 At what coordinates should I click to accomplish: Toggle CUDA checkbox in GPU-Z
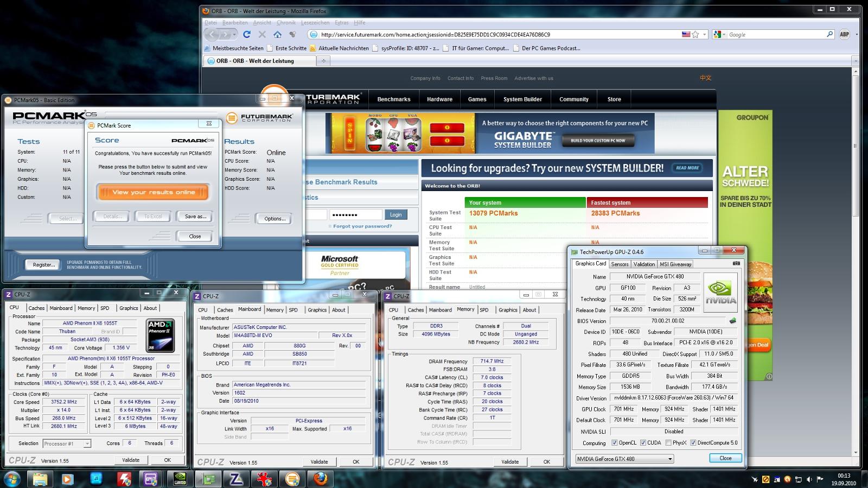(643, 442)
